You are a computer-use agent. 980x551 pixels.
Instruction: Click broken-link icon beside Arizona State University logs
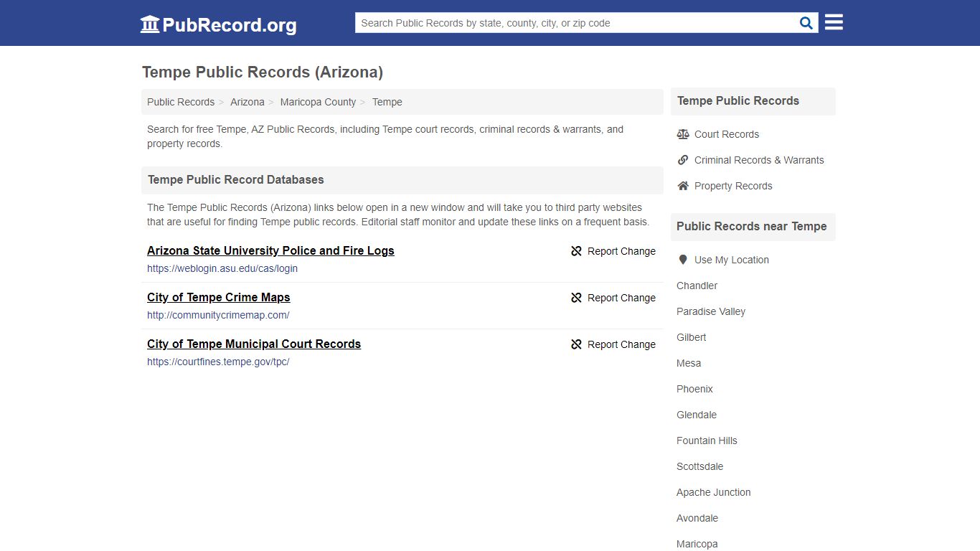point(576,251)
